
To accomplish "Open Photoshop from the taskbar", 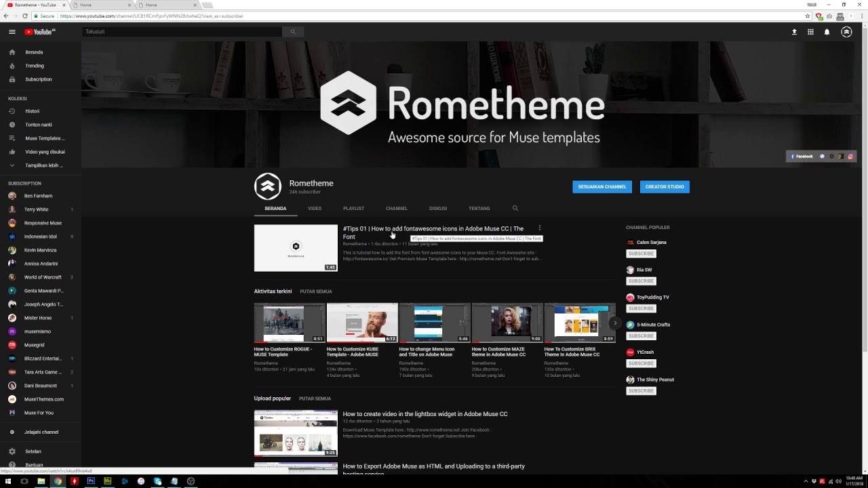I will coord(91,481).
